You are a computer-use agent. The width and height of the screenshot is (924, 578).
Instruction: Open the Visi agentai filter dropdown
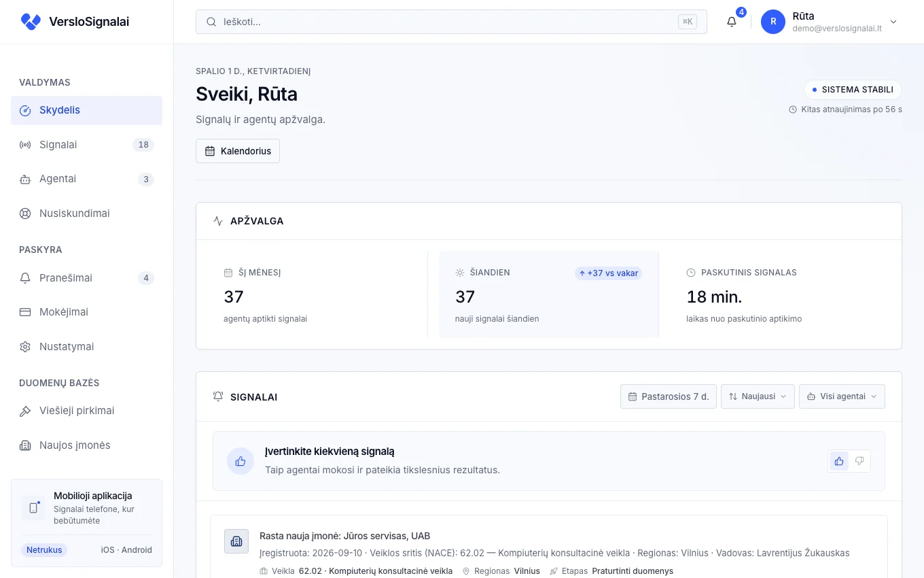click(x=842, y=396)
